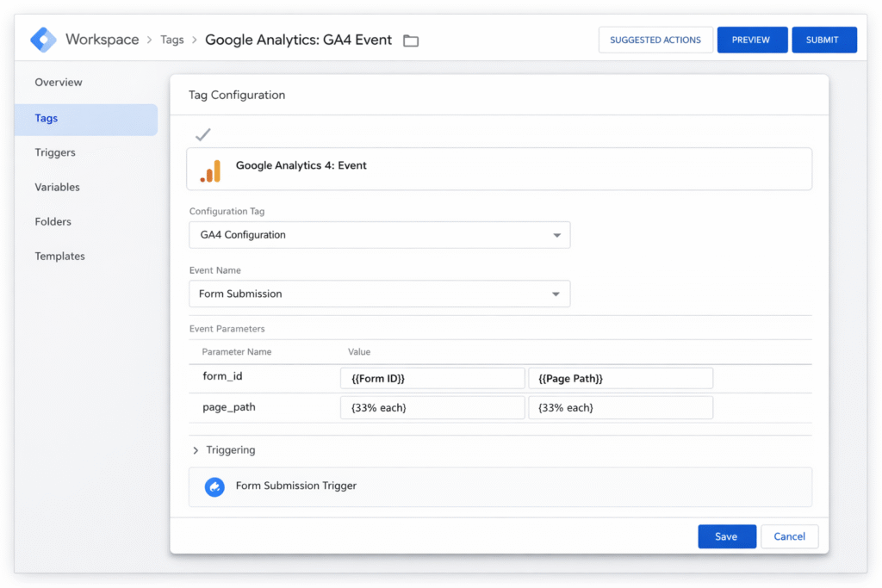
Task: Click the {{Form ID}} value field
Action: tap(432, 377)
